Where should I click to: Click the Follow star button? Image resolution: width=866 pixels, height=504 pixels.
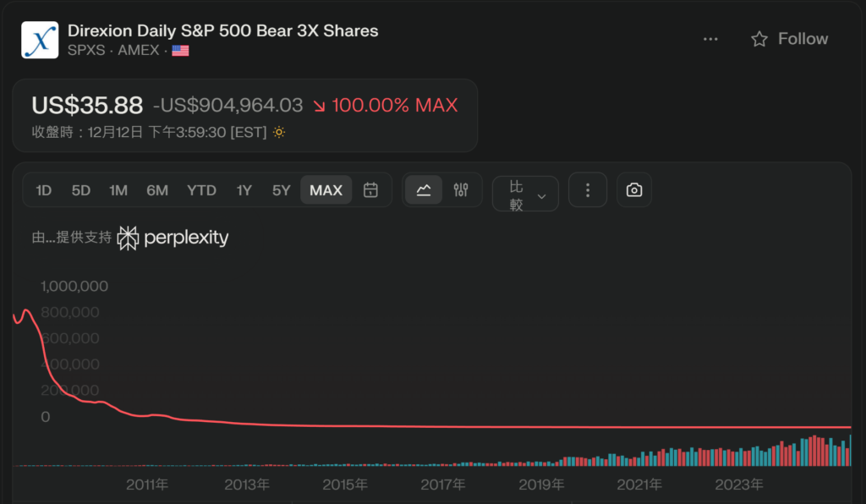[789, 39]
